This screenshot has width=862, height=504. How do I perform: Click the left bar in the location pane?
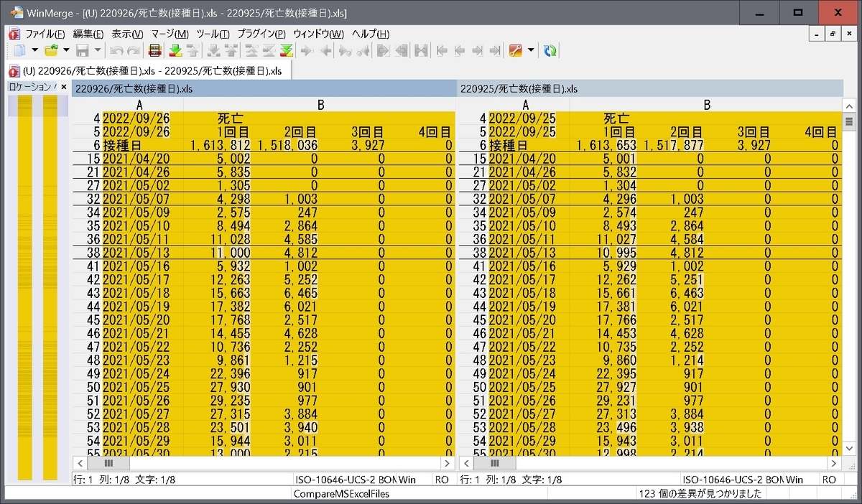(x=25, y=287)
